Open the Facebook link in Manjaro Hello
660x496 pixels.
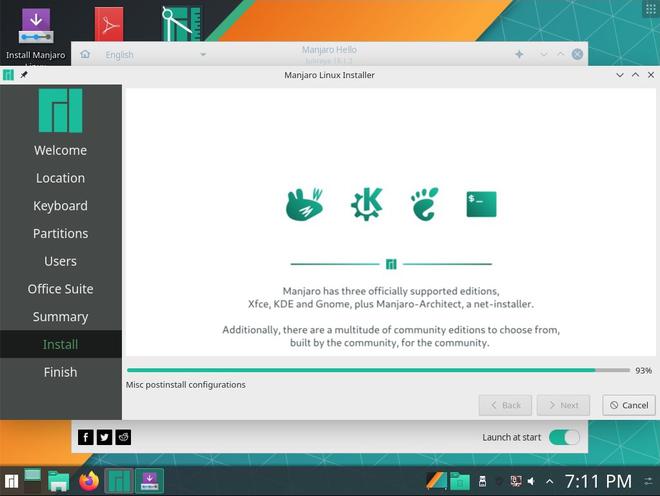85,437
